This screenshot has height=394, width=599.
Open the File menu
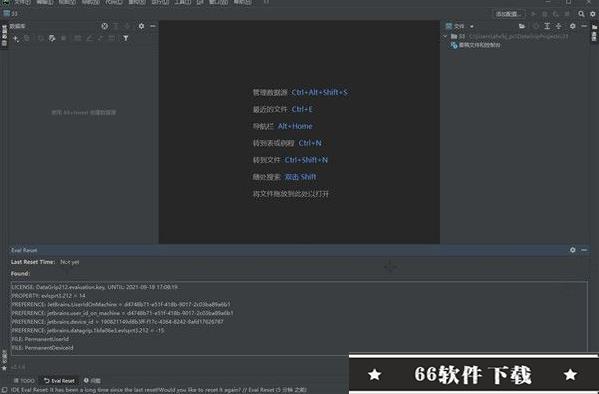click(23, 2)
